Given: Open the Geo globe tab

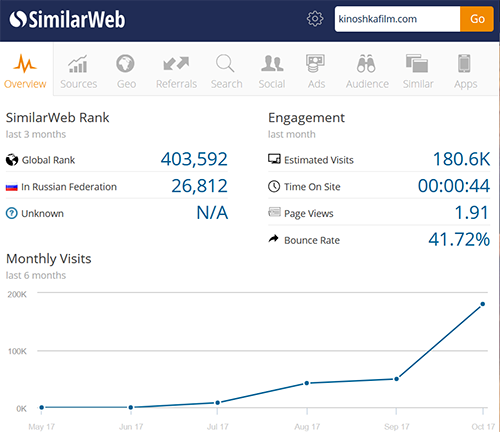Looking at the screenshot, I should coord(126,72).
